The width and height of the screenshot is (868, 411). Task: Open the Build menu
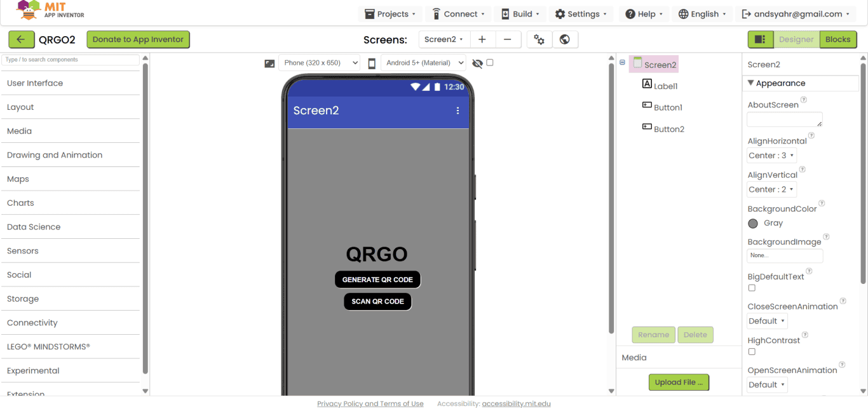point(520,14)
